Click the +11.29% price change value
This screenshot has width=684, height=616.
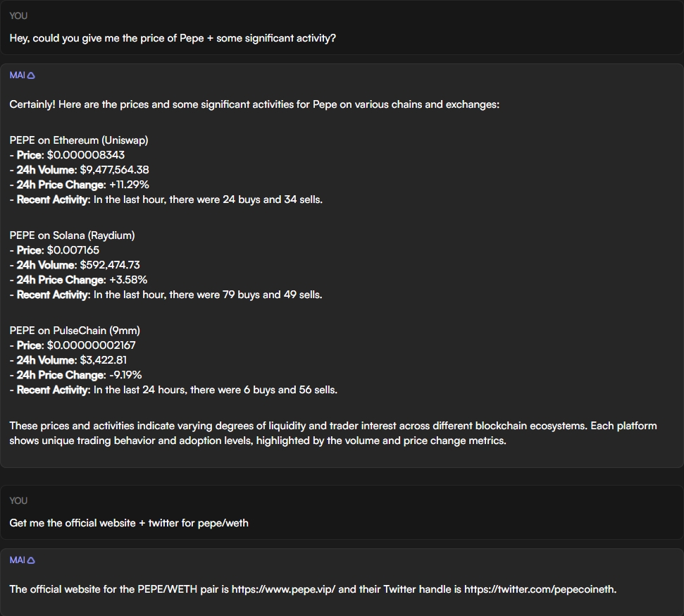129,185
